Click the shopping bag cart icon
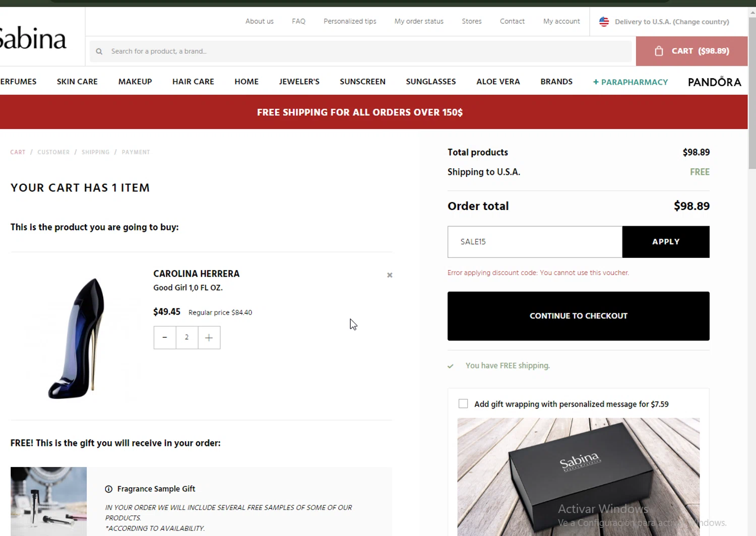The image size is (756, 536). coord(659,51)
